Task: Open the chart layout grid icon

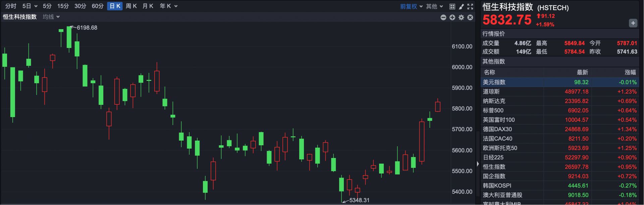Action: pos(452,6)
